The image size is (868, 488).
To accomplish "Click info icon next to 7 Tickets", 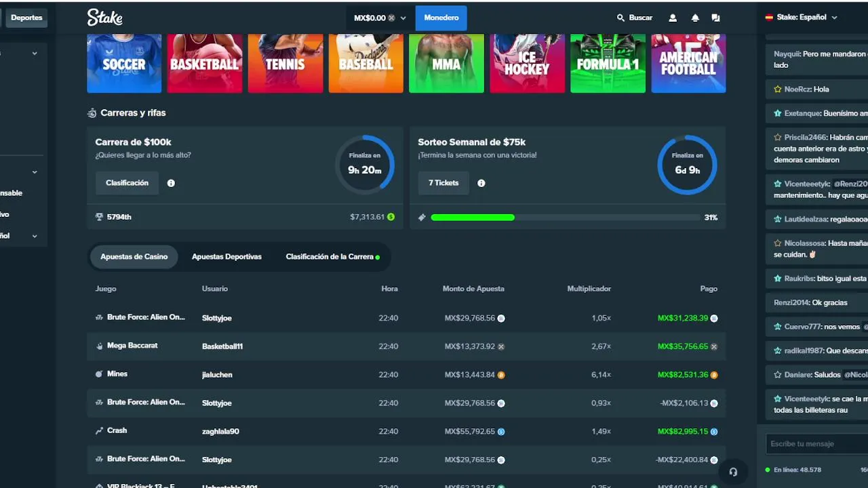I will (x=481, y=183).
